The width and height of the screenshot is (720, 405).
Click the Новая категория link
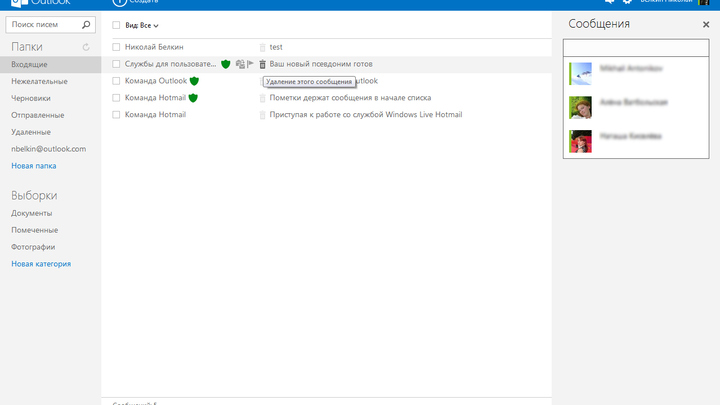coord(41,264)
